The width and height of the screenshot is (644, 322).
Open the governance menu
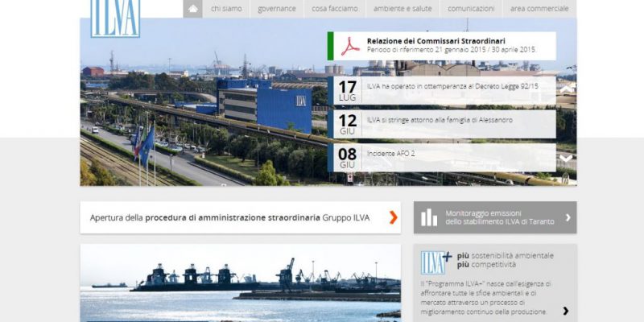pos(277,9)
